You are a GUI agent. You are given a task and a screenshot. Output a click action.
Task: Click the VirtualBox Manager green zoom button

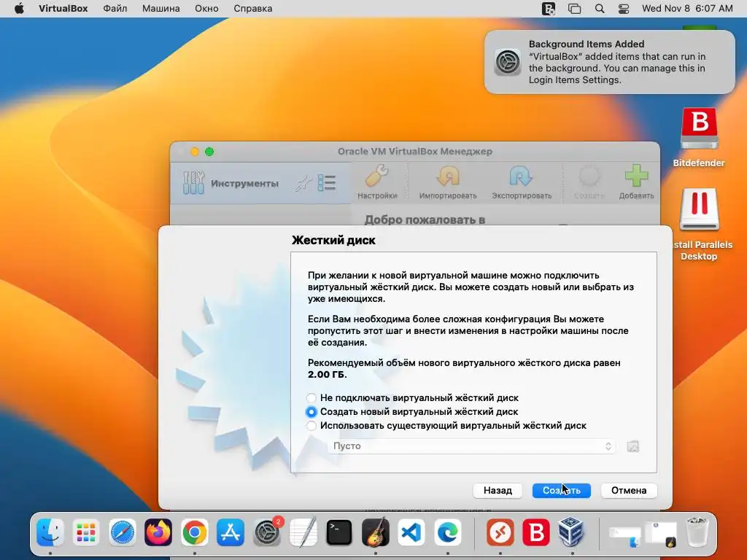click(209, 152)
